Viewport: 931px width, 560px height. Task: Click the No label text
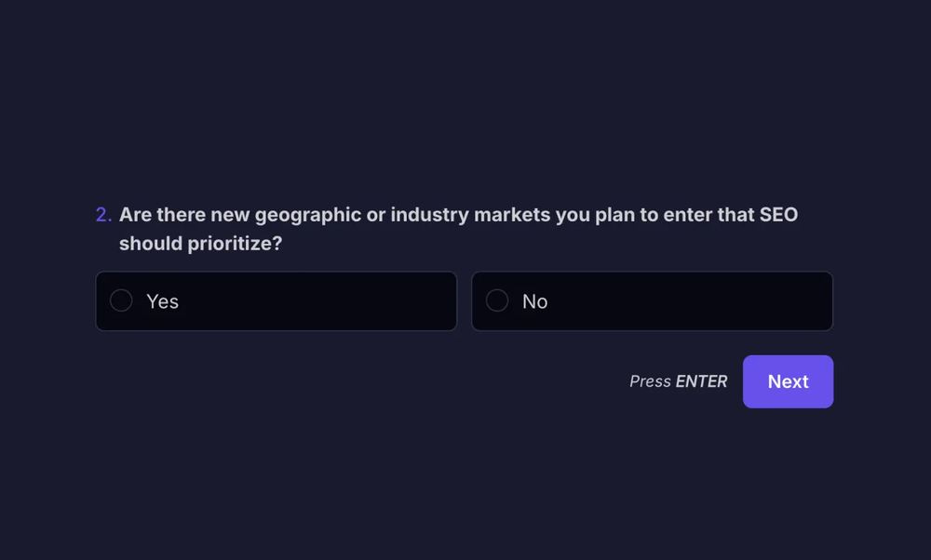pos(535,300)
